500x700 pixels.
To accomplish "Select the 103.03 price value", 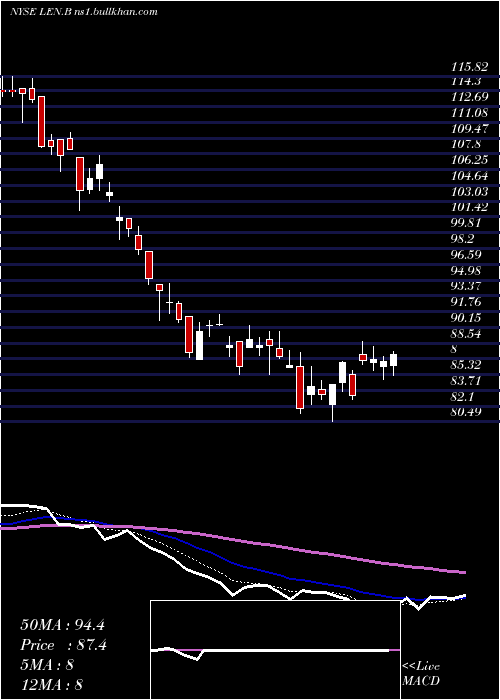I will (x=469, y=192).
